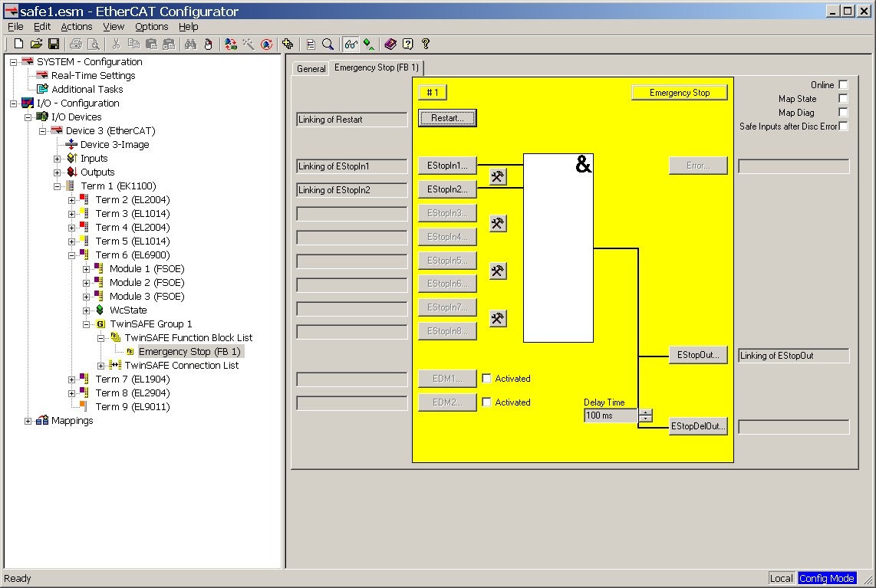Select Real-Time Settings in the tree
The image size is (876, 588).
pyautogui.click(x=93, y=76)
